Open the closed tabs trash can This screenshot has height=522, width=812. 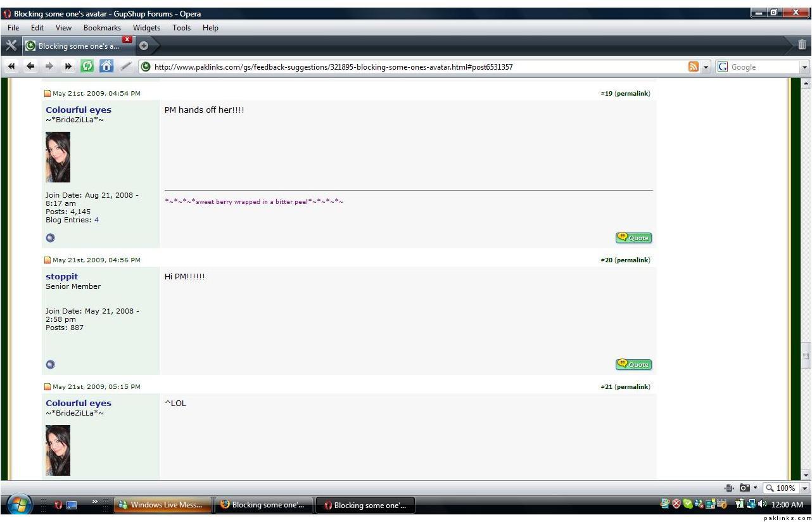tap(802, 45)
